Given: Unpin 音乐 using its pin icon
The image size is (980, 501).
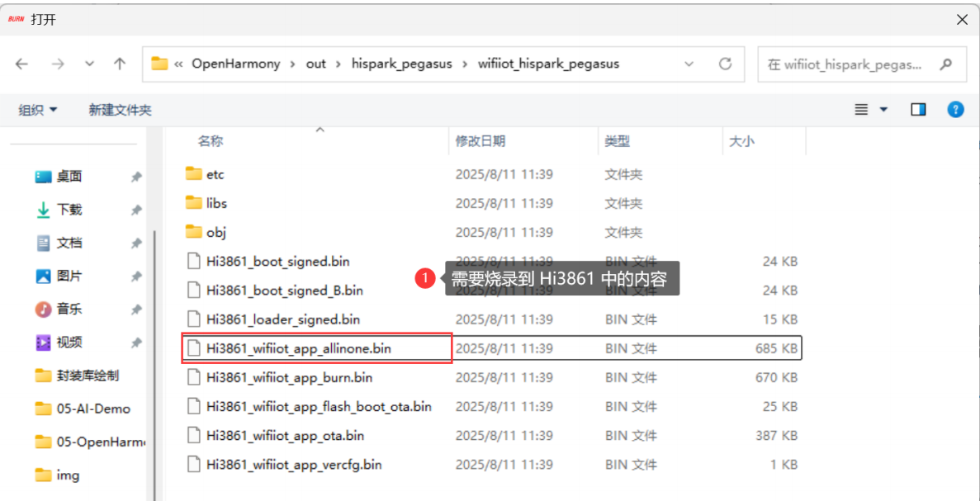Looking at the screenshot, I should (x=135, y=310).
